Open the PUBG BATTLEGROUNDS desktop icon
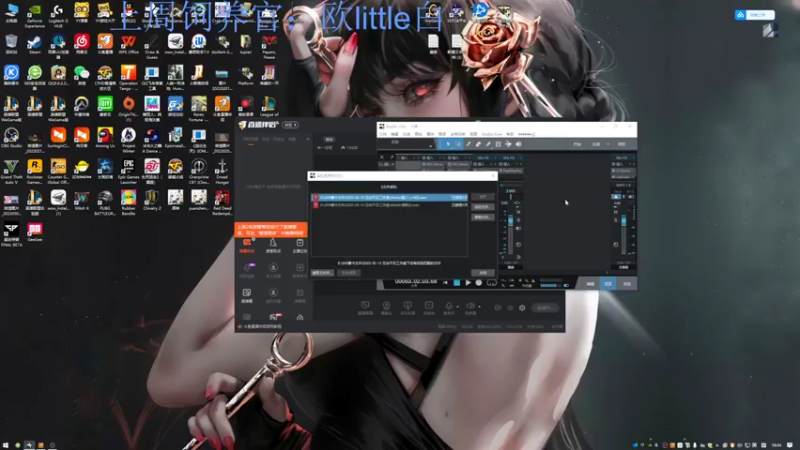Viewport: 800px width, 450px height. click(x=105, y=203)
